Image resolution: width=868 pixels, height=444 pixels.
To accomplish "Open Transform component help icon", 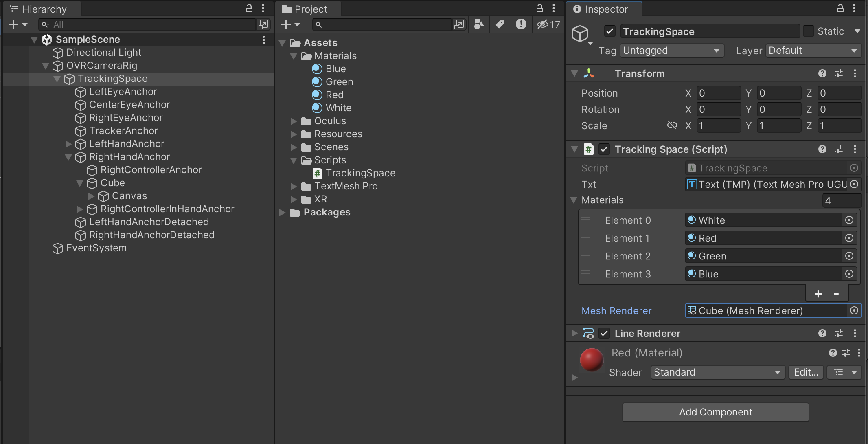I will [x=822, y=73].
